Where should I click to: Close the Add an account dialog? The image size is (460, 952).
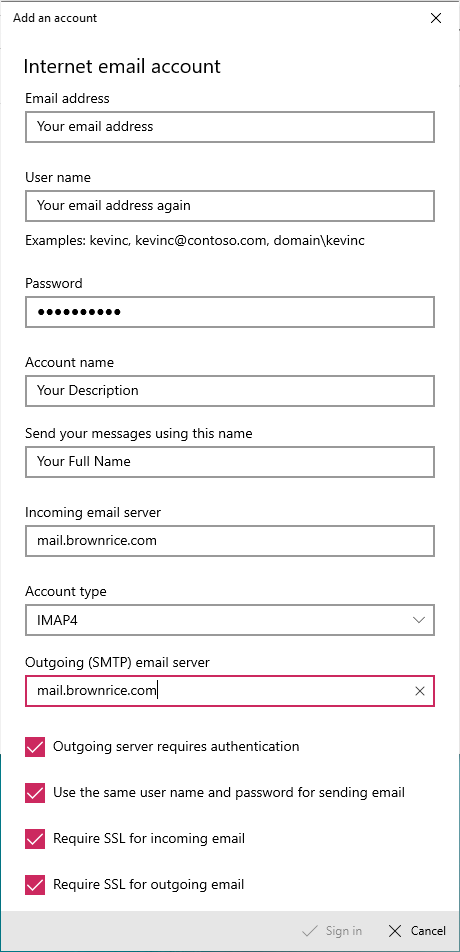(435, 18)
